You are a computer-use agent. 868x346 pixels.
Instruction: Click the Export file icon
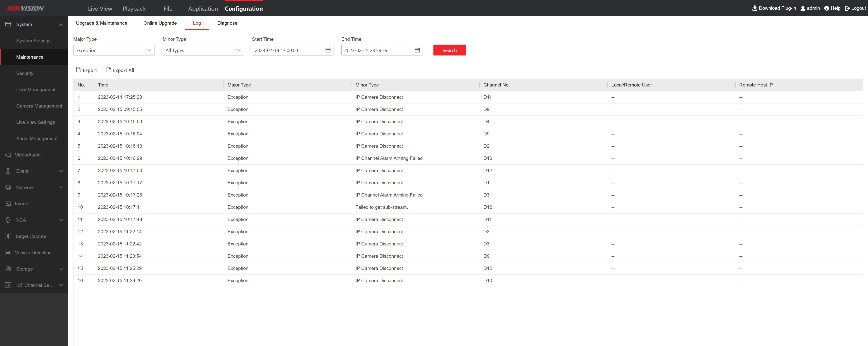coord(78,70)
